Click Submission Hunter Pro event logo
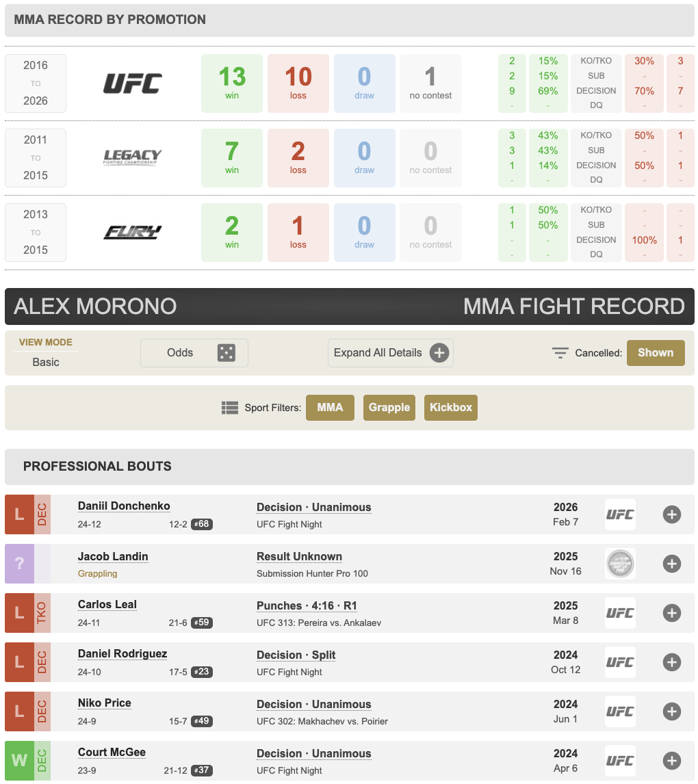698x784 pixels. click(x=620, y=564)
